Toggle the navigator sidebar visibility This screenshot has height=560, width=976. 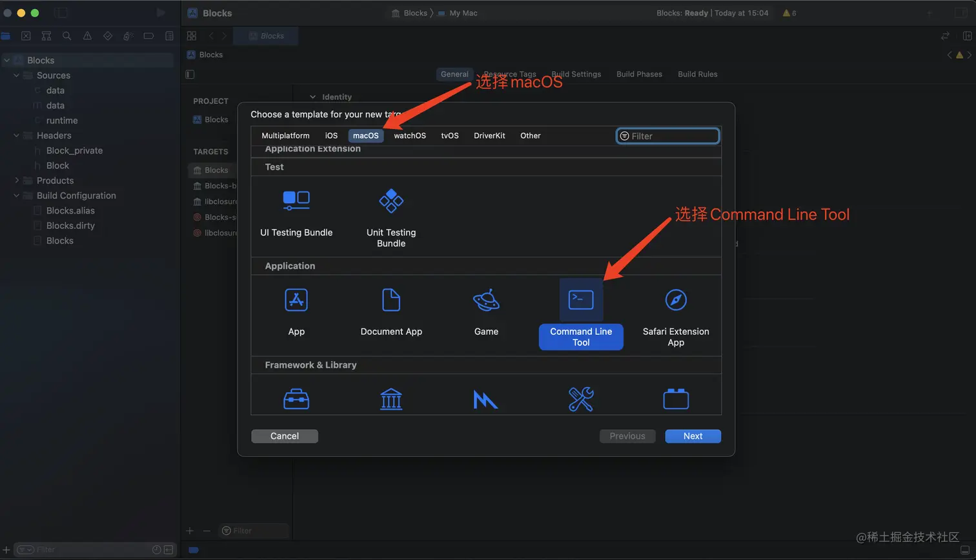61,13
